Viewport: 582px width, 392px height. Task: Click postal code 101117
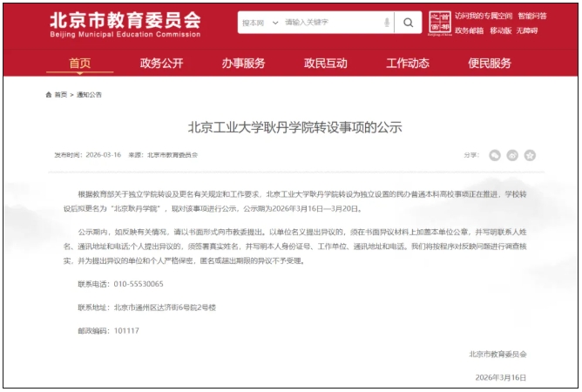coord(126,331)
